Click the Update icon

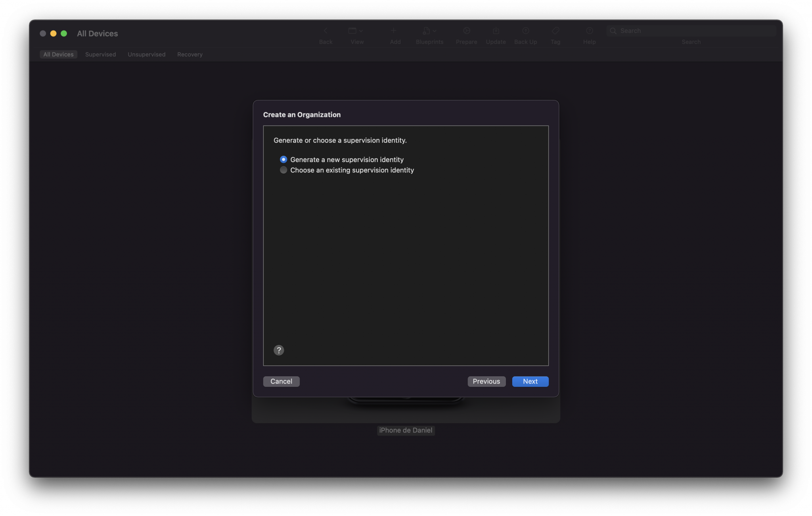point(495,31)
